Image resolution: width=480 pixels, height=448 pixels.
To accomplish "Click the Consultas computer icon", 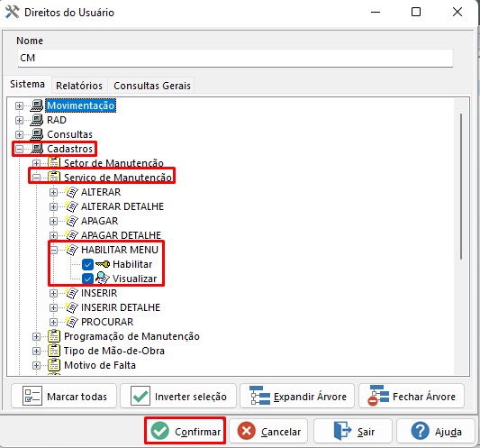I will [37, 134].
